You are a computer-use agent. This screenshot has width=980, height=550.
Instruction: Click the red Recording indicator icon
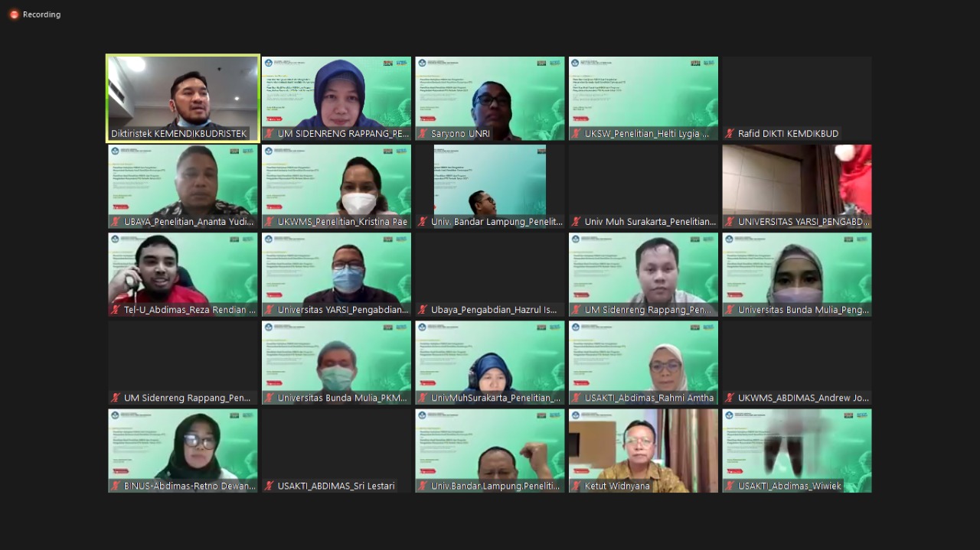point(14,15)
